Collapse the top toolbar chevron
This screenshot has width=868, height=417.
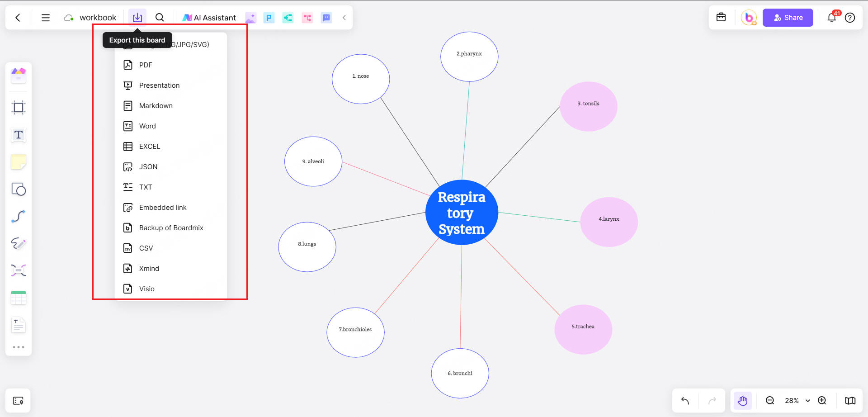click(x=344, y=18)
